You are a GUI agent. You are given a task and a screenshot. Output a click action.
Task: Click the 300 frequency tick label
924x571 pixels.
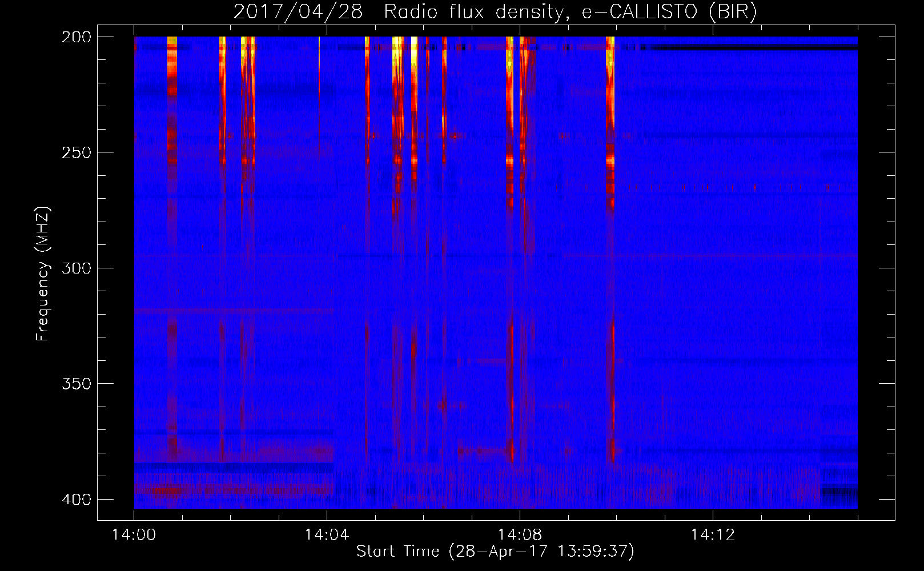click(x=76, y=268)
